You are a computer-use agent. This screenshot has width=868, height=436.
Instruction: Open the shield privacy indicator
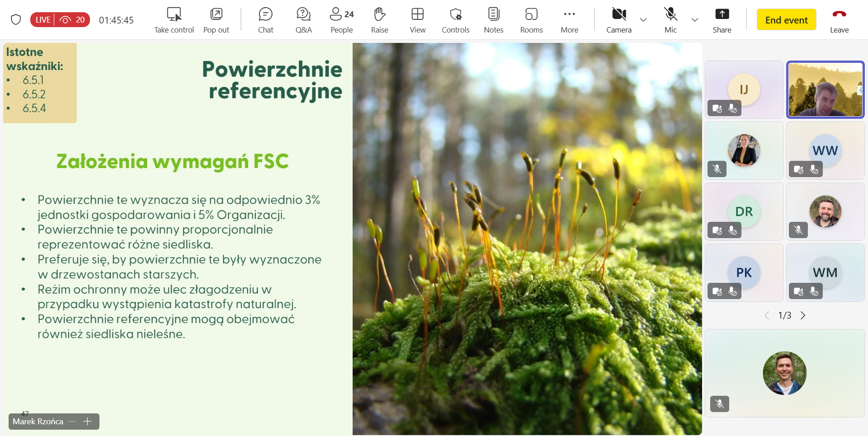(x=16, y=19)
